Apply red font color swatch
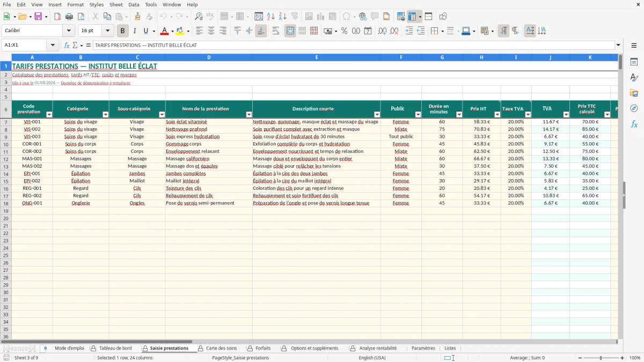 [165, 31]
